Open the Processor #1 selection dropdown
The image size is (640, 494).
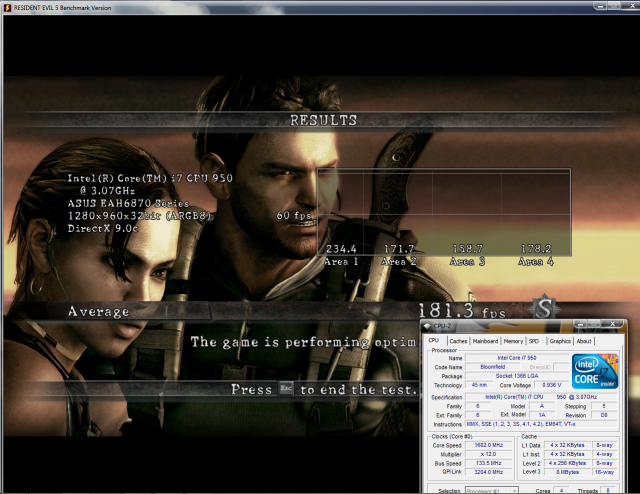tap(492, 490)
